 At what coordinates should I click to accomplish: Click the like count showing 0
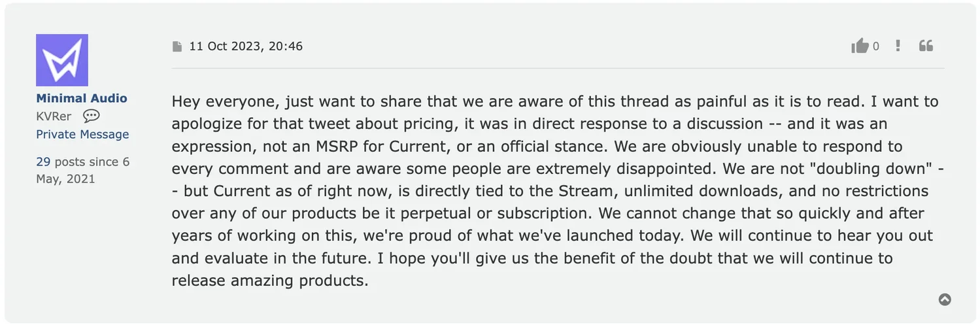[x=876, y=46]
